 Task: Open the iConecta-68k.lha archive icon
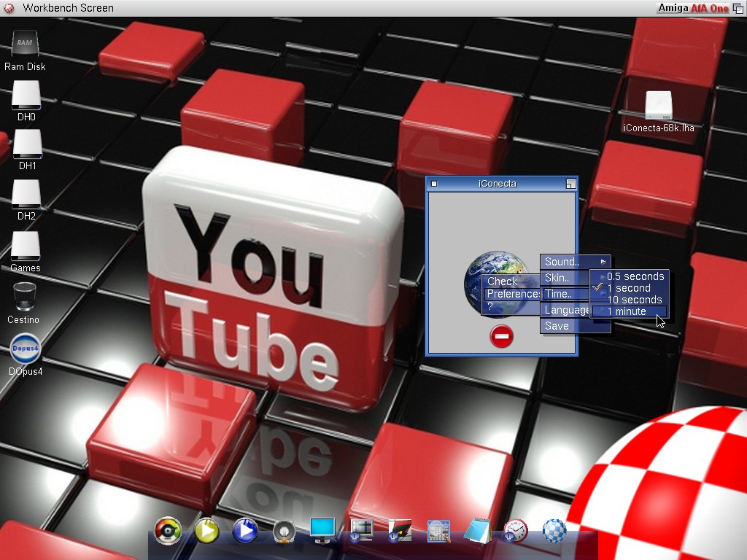coord(659,106)
